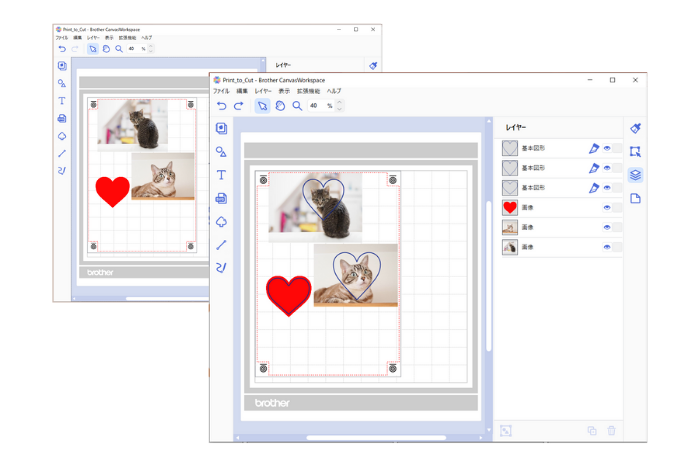Viewport: 700px width, 467px height.
Task: Click the magnifier zoom tool in back window
Action: (x=119, y=48)
